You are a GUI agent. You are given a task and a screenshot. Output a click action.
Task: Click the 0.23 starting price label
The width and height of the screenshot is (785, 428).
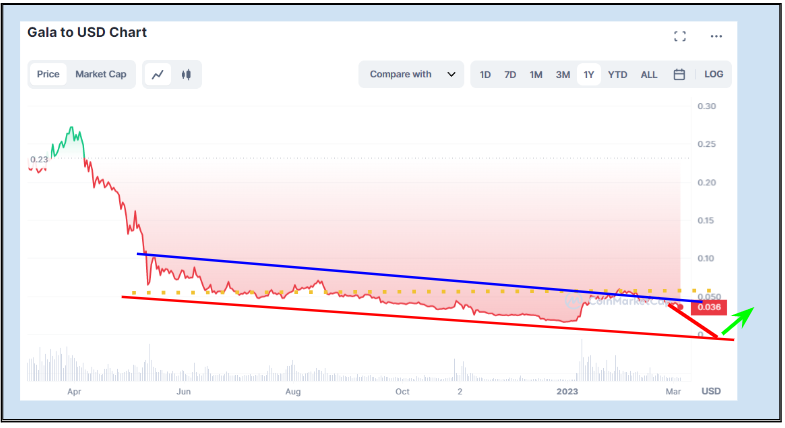click(x=39, y=159)
